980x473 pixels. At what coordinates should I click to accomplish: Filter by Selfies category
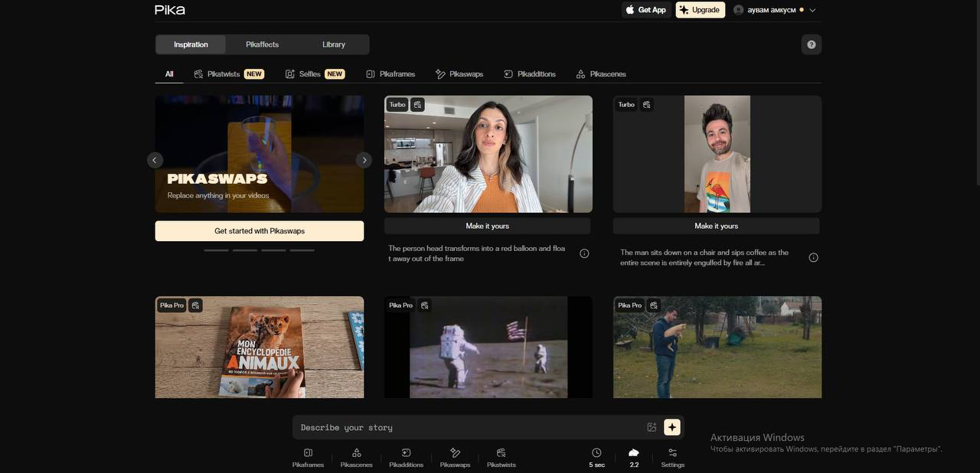pos(315,74)
